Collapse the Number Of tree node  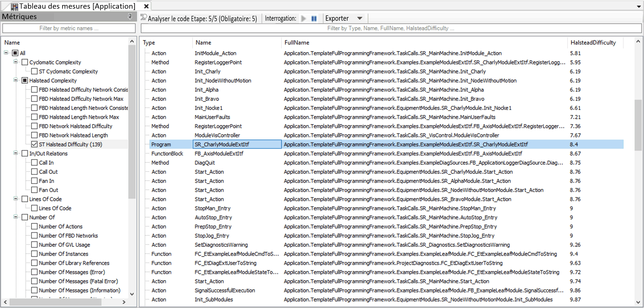(15, 217)
